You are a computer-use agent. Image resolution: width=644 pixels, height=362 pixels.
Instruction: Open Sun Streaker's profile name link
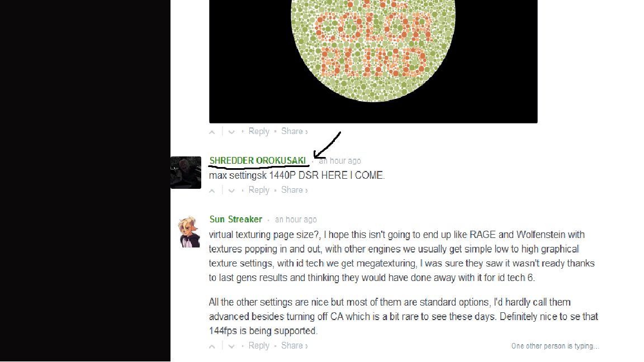(236, 219)
